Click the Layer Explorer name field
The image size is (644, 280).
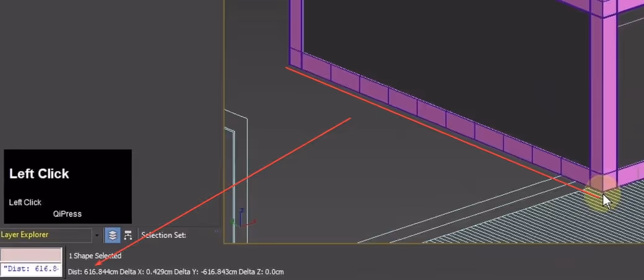[x=46, y=235]
